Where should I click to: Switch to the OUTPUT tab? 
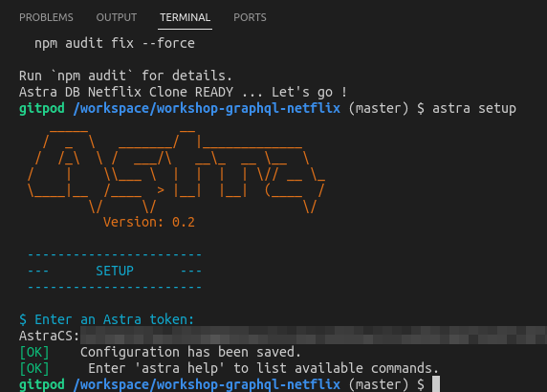click(117, 17)
